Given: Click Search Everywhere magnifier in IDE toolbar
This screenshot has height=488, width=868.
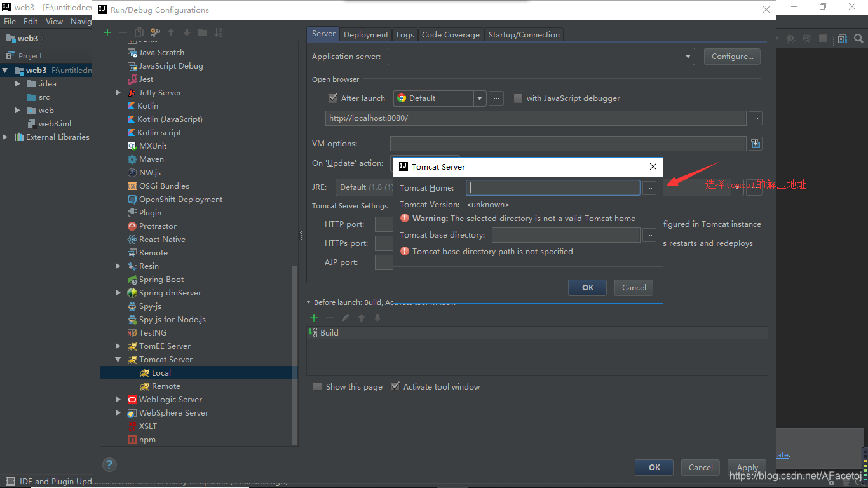Looking at the screenshot, I should click(x=859, y=38).
